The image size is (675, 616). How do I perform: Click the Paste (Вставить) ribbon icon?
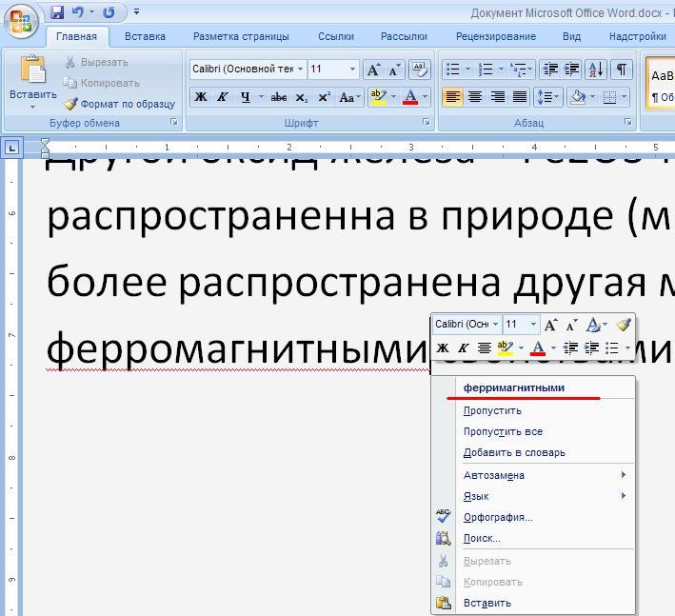coord(32,81)
